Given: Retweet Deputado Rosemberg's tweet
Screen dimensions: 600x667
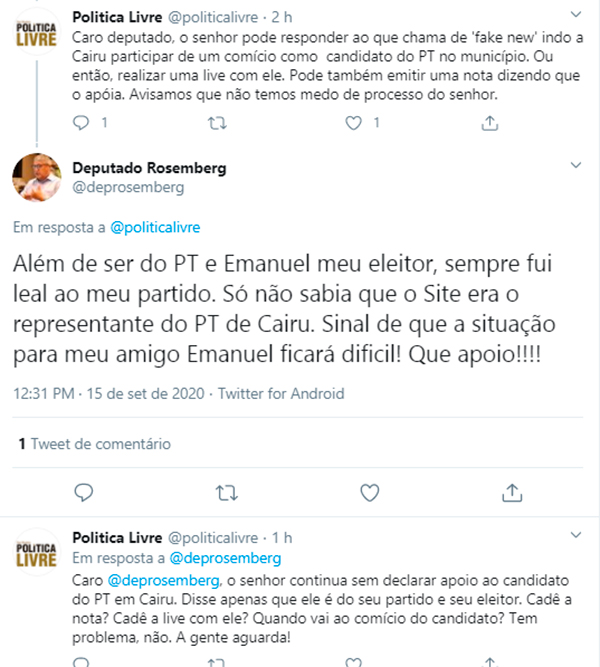Looking at the screenshot, I should tap(227, 492).
